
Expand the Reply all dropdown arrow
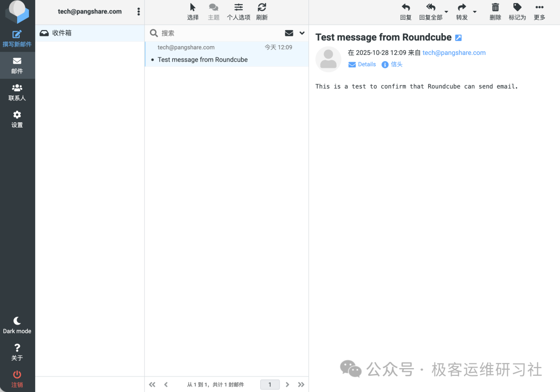pos(446,12)
